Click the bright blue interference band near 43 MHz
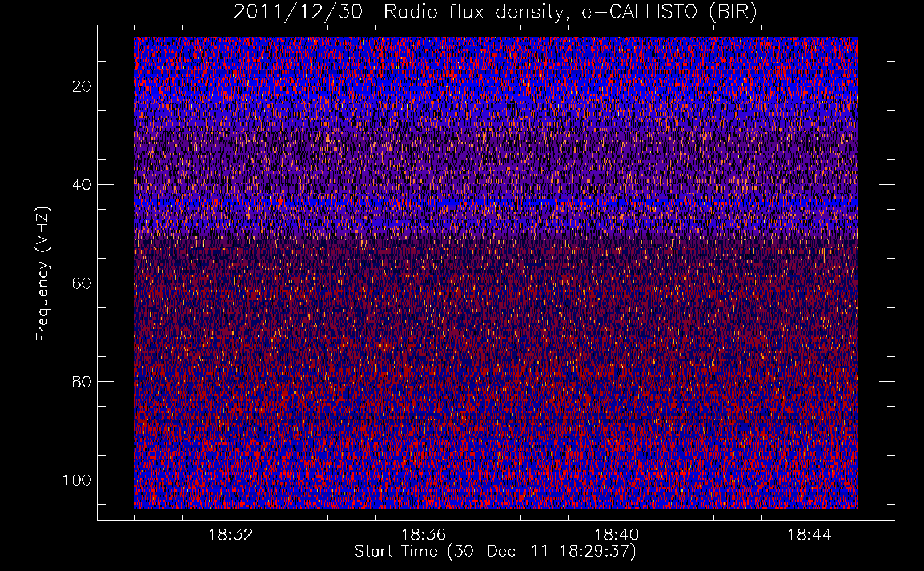 tap(496, 202)
